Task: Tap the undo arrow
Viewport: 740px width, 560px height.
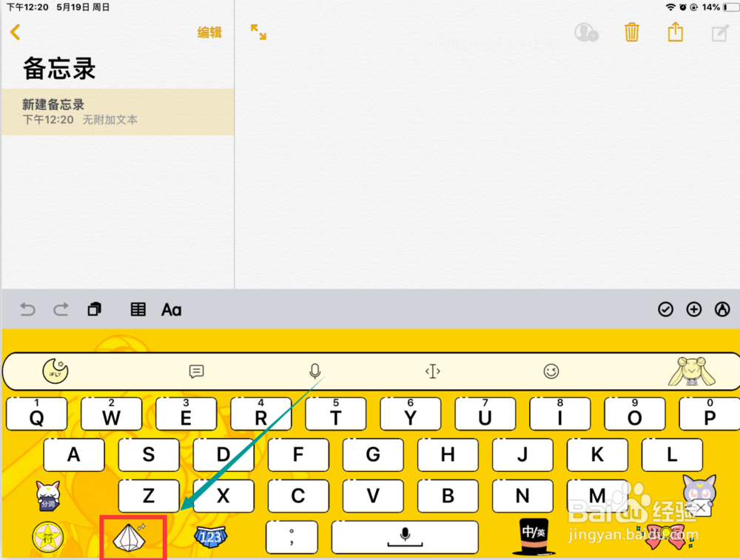Action: click(x=27, y=309)
